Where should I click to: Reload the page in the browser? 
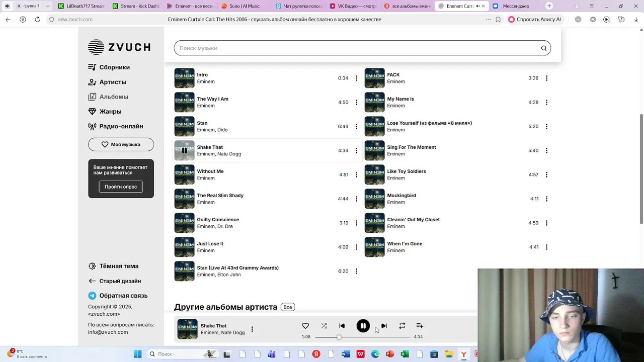pyautogui.click(x=37, y=19)
